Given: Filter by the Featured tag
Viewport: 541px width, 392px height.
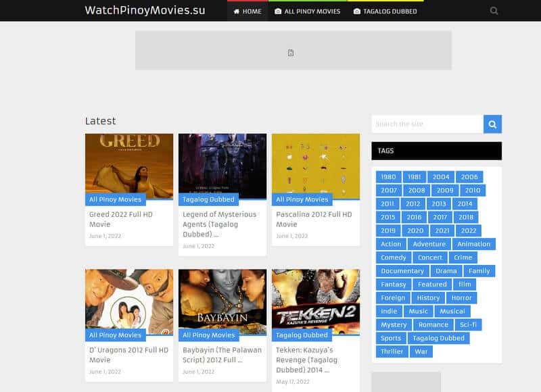Looking at the screenshot, I should pyautogui.click(x=432, y=285).
